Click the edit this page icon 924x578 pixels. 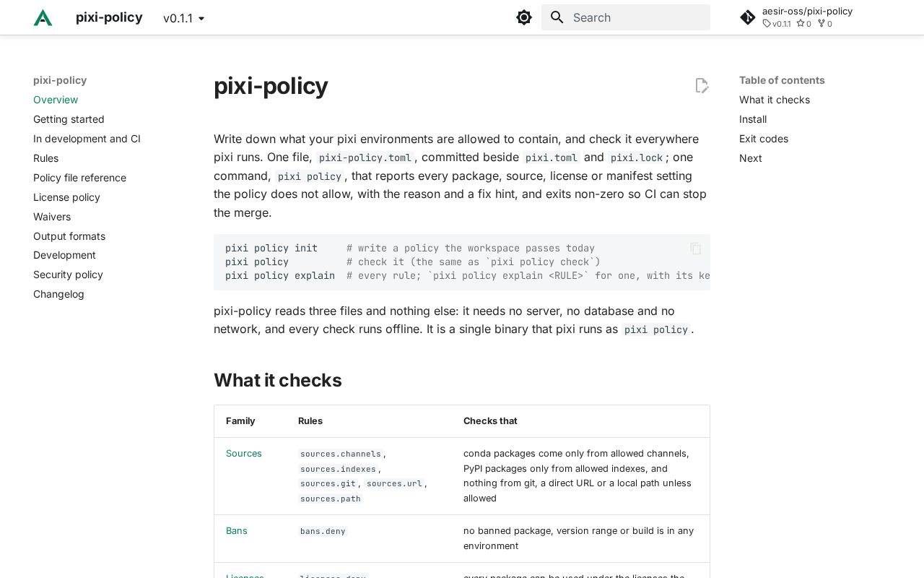(x=702, y=86)
